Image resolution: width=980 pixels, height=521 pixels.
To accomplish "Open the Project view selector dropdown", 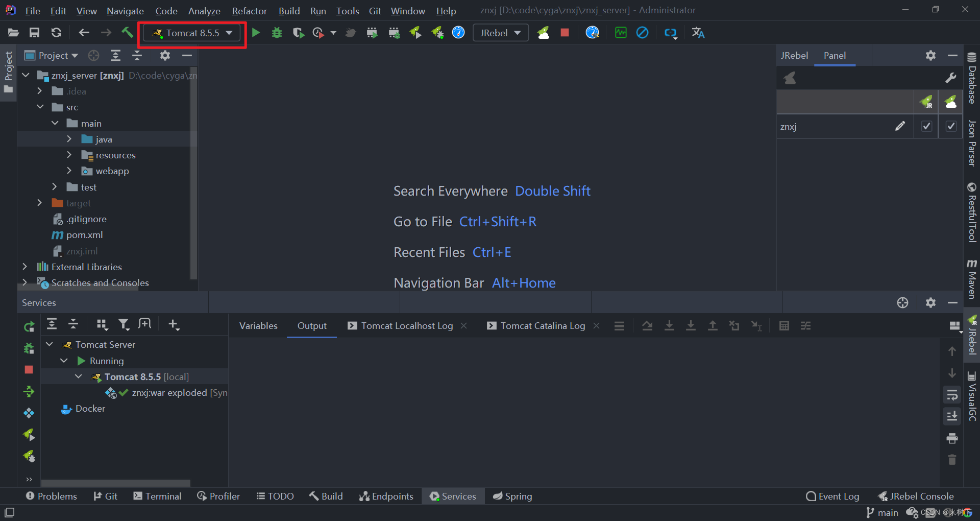I will pyautogui.click(x=52, y=55).
